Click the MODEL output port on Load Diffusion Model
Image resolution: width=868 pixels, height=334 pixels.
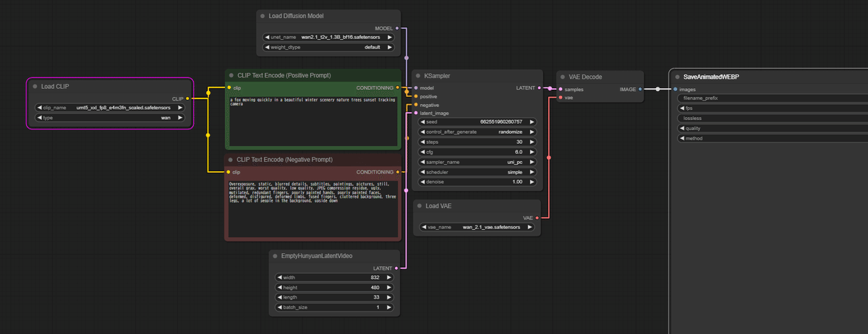(397, 28)
